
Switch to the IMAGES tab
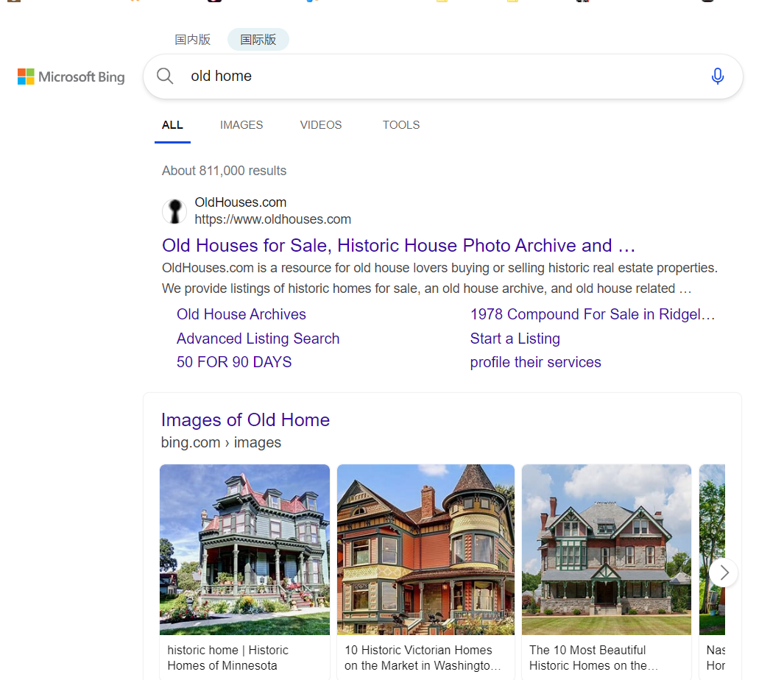(x=241, y=125)
